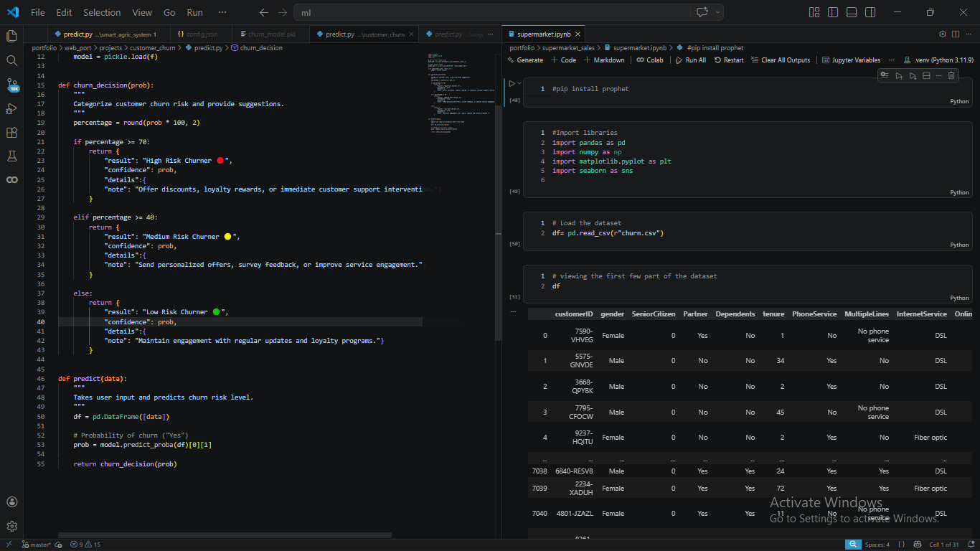Open the Selection menu
Screen dimensions: 980x551
[x=102, y=12]
